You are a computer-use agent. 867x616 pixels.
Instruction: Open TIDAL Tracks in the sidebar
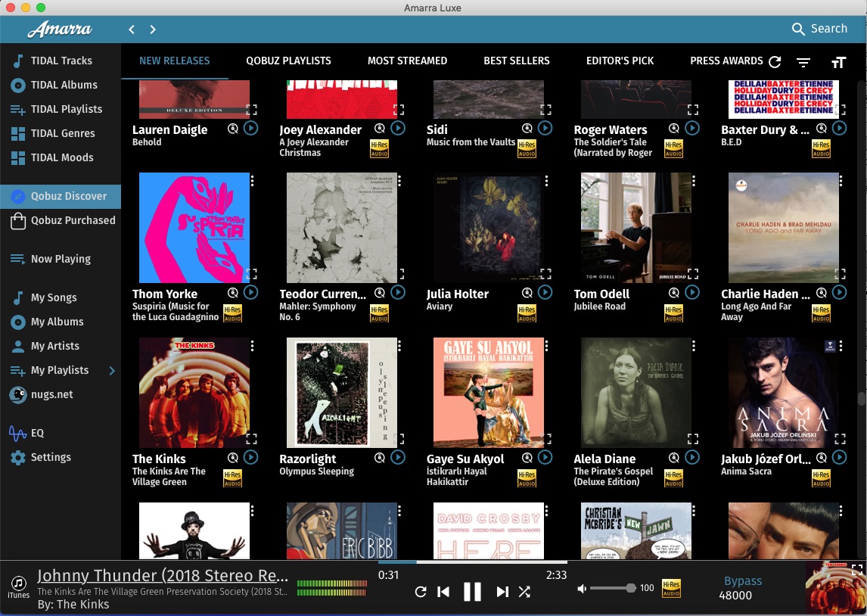[61, 61]
